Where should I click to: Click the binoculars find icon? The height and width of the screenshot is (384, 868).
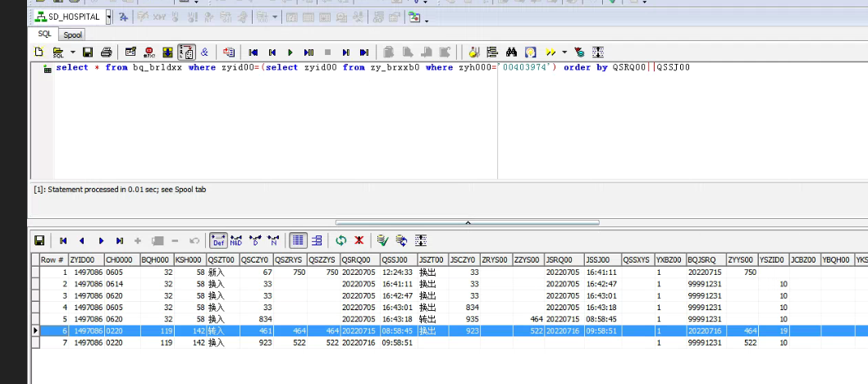[x=510, y=52]
